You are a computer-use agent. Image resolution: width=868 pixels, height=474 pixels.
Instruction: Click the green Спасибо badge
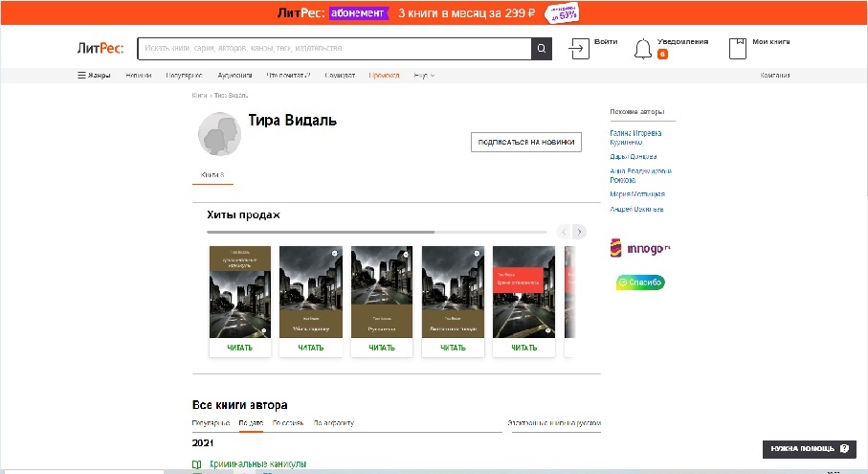point(640,282)
